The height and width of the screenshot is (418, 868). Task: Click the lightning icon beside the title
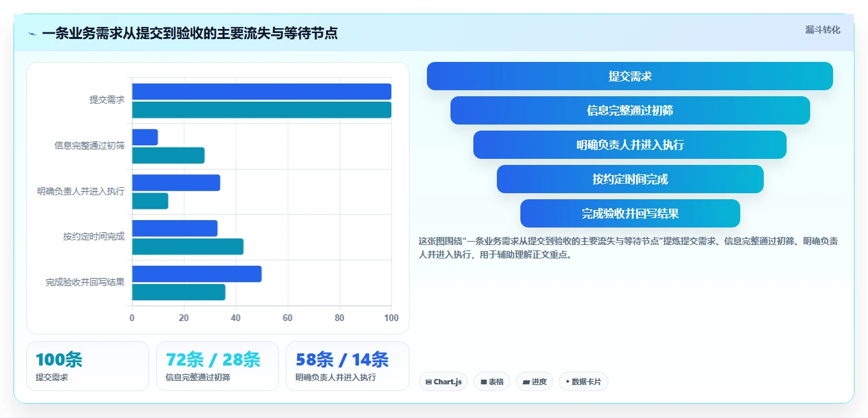[32, 34]
